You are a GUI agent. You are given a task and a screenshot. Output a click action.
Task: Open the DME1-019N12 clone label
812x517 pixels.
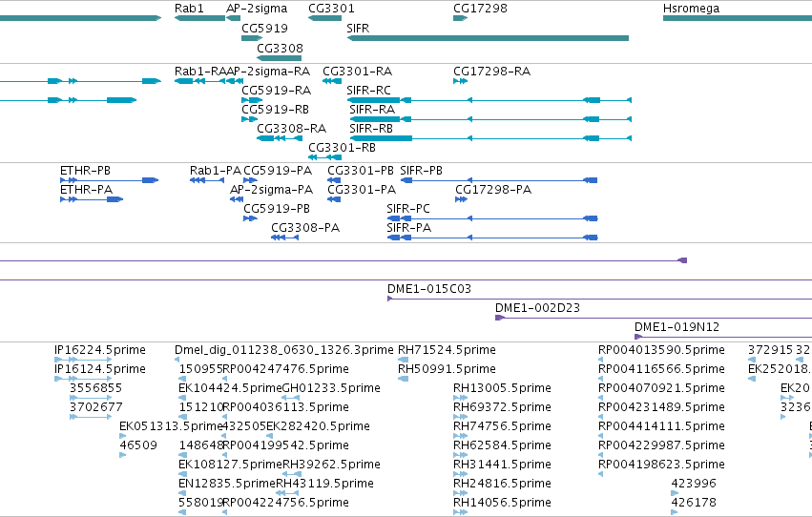677,327
